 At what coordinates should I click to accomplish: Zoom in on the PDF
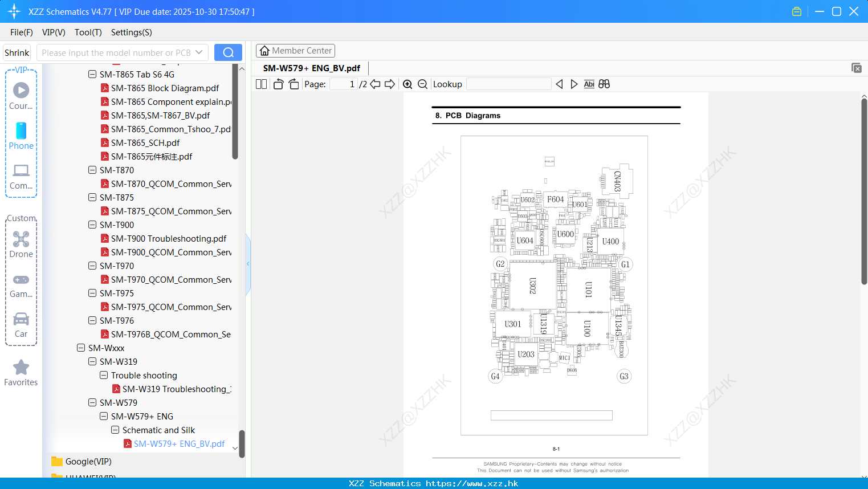407,84
